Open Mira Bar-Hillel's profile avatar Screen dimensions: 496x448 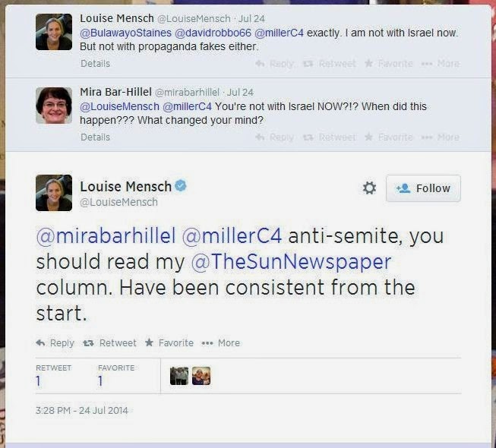coord(53,106)
